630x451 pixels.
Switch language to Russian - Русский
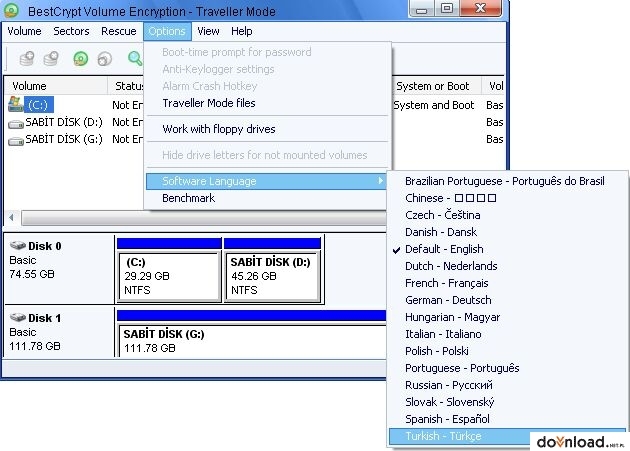coord(507,385)
